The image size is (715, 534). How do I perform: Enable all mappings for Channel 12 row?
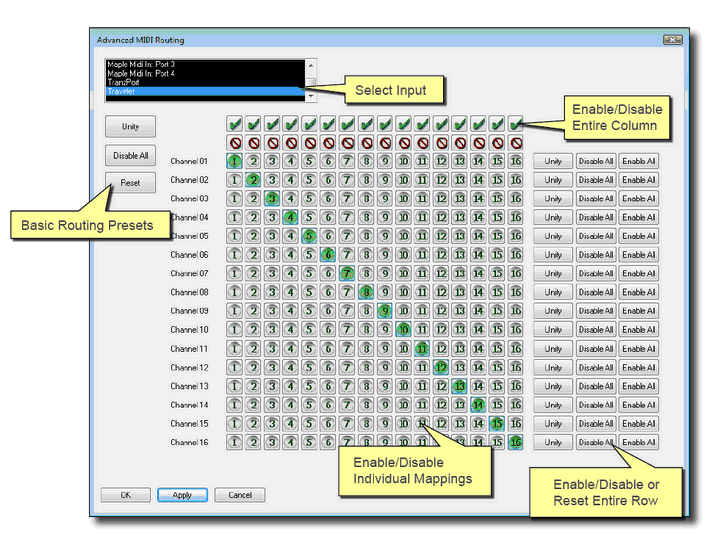tap(639, 367)
